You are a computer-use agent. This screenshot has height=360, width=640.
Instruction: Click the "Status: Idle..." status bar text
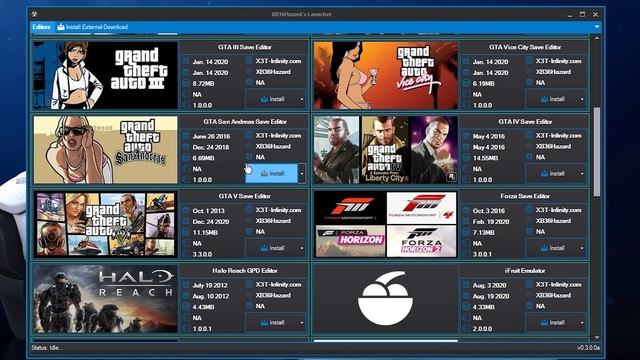point(47,348)
